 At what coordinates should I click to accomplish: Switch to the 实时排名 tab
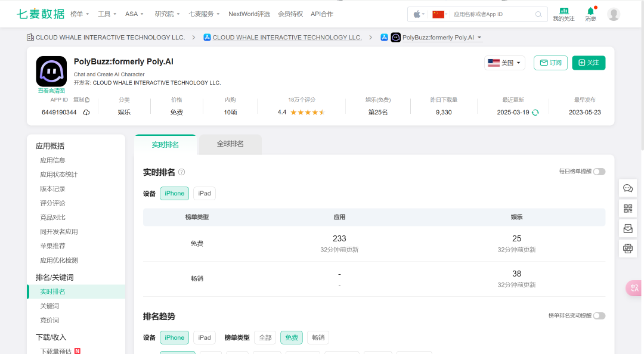[x=165, y=145]
